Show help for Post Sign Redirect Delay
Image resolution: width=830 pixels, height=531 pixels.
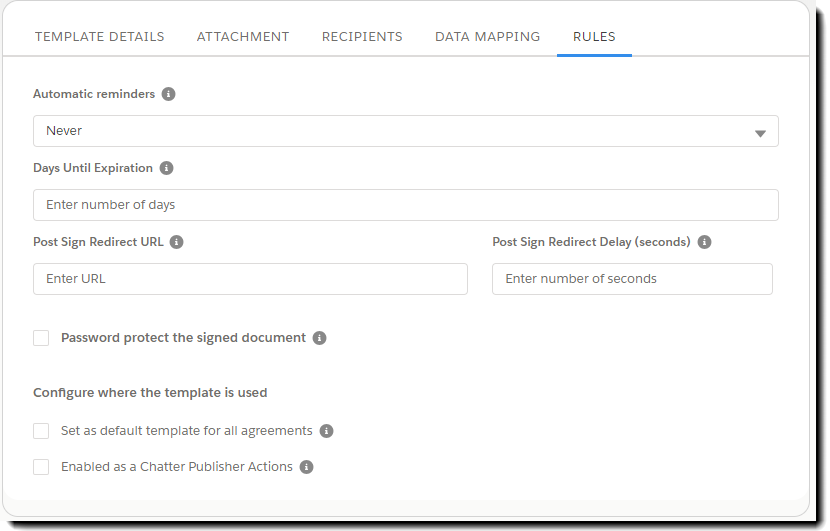point(704,242)
